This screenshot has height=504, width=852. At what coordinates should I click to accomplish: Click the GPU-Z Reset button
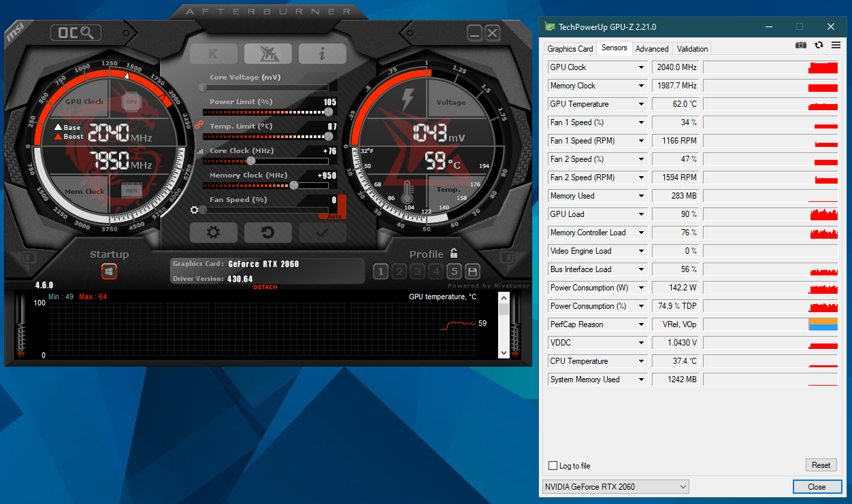point(821,465)
